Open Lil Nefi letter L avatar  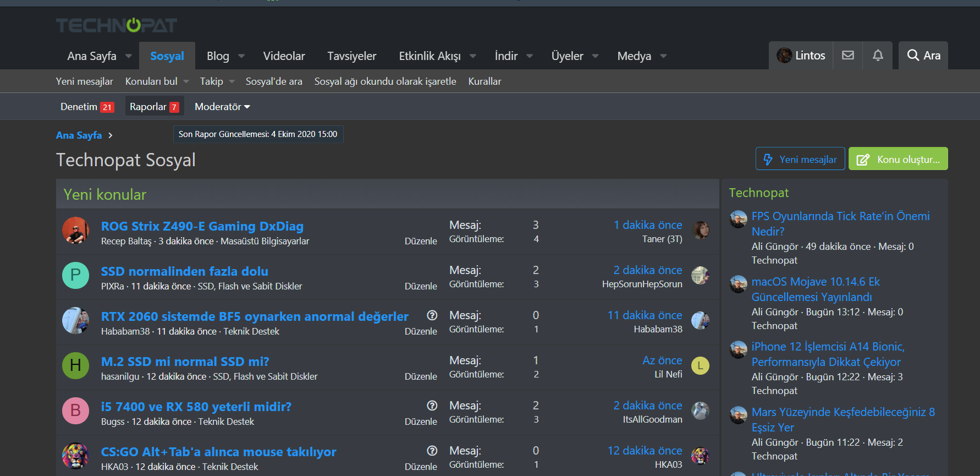pos(700,366)
